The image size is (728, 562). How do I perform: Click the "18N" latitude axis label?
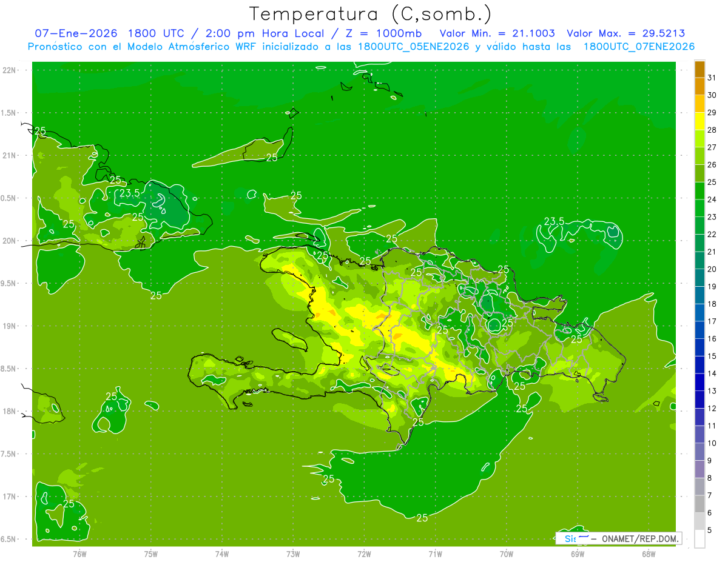[10, 411]
